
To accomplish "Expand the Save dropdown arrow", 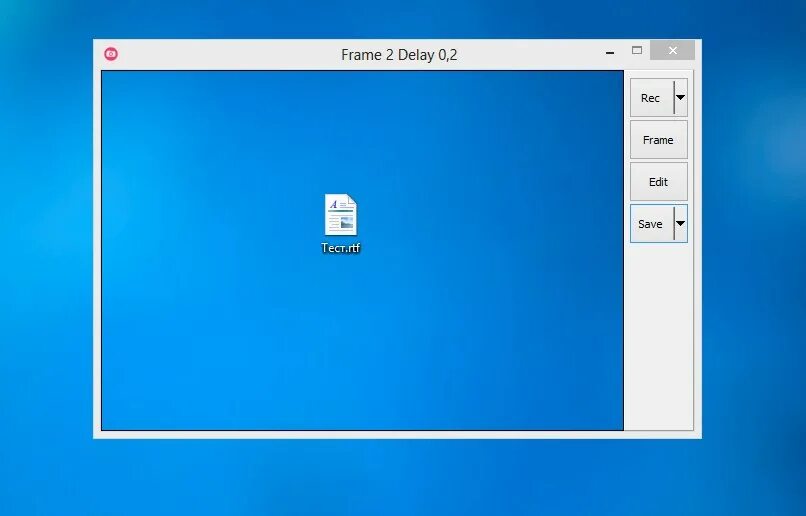I will pyautogui.click(x=681, y=224).
